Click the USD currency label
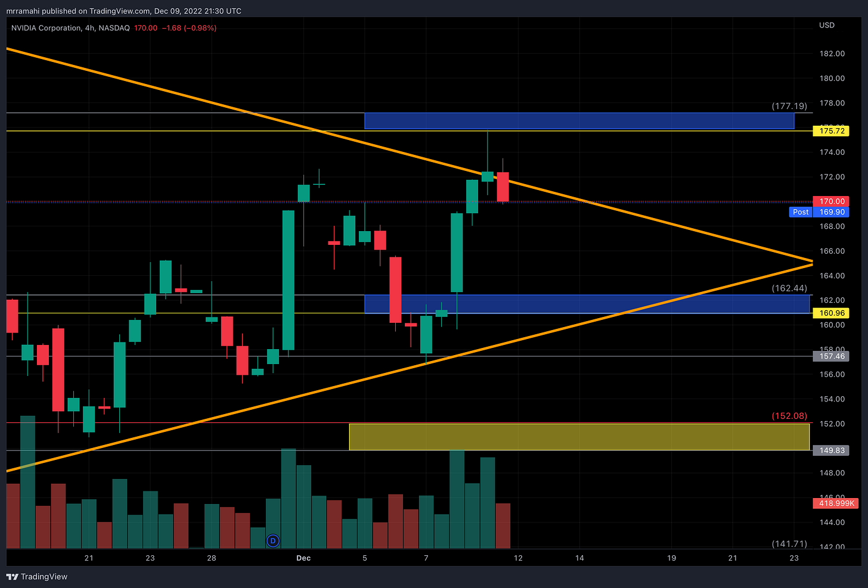Image resolution: width=868 pixels, height=588 pixels. pos(827,25)
